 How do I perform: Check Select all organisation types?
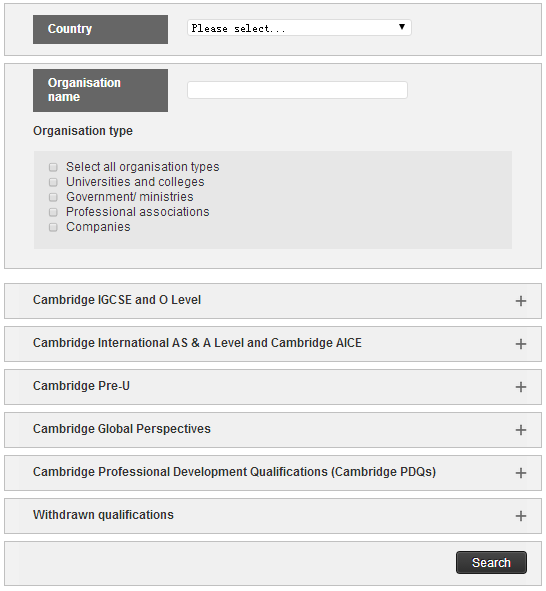coord(53,167)
